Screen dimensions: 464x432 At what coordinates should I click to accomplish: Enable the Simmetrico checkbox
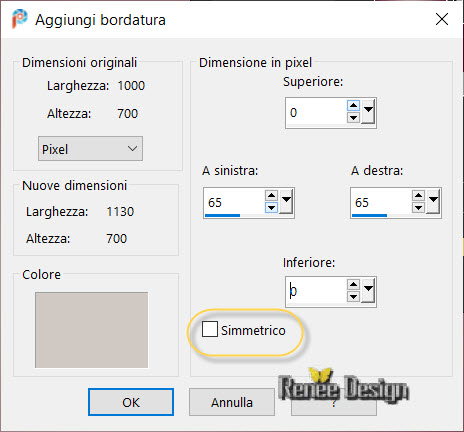click(210, 329)
